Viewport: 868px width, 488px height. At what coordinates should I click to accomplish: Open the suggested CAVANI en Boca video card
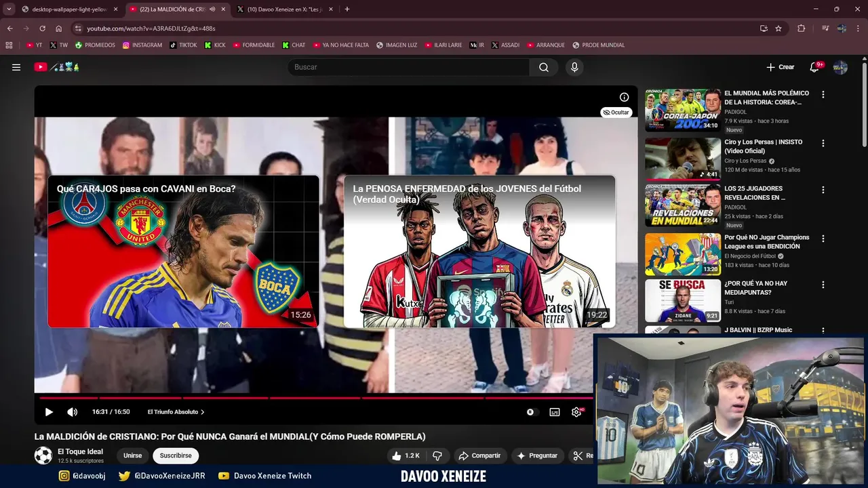click(183, 251)
